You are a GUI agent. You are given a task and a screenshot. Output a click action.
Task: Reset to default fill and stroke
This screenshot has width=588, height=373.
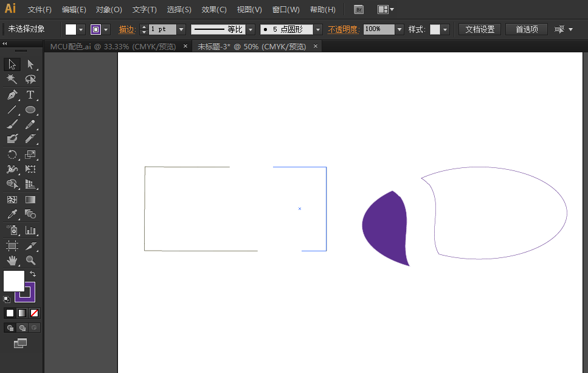6,299
